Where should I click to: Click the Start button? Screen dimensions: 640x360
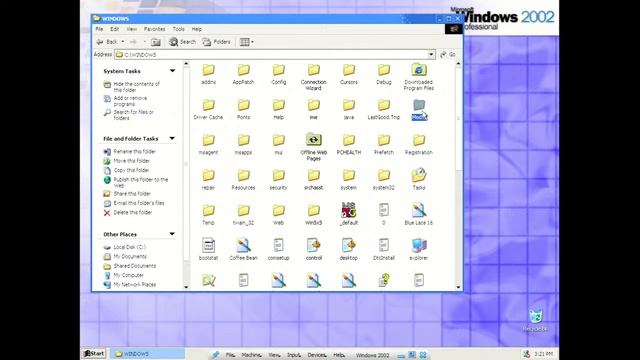[x=94, y=353]
